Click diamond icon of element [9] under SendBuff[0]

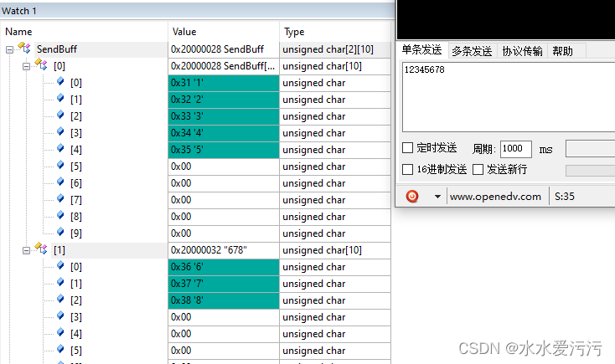60,232
